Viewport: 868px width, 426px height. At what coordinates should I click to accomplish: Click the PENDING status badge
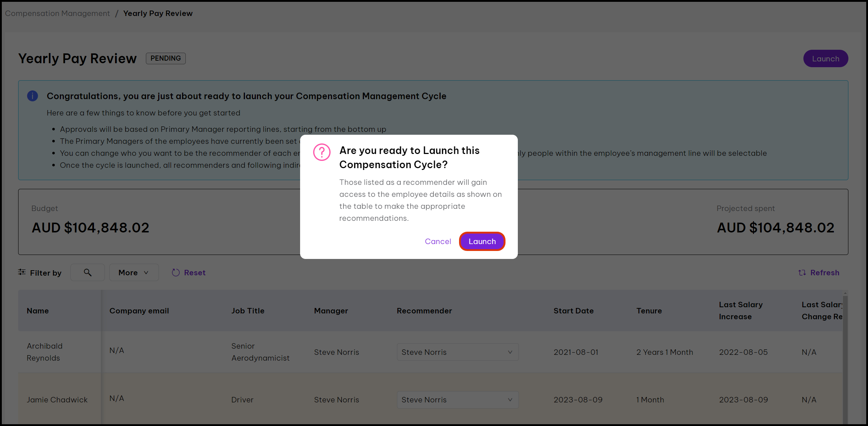(x=165, y=58)
